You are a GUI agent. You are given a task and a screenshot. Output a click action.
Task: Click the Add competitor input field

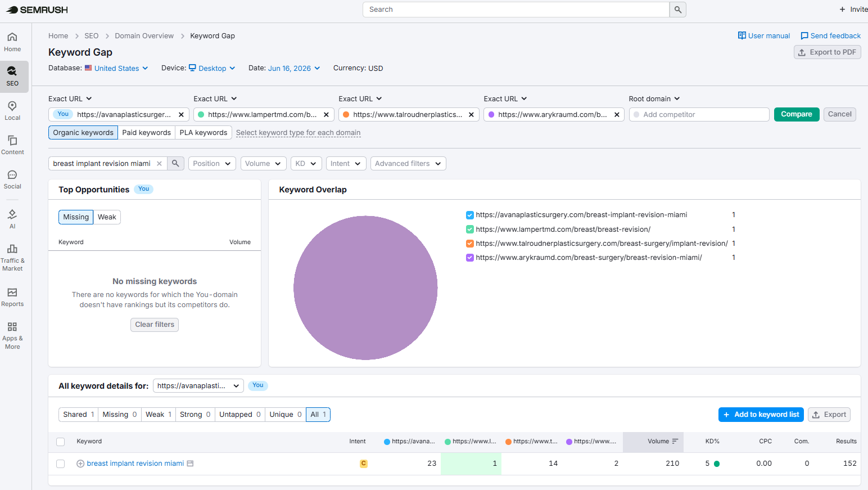pos(699,115)
